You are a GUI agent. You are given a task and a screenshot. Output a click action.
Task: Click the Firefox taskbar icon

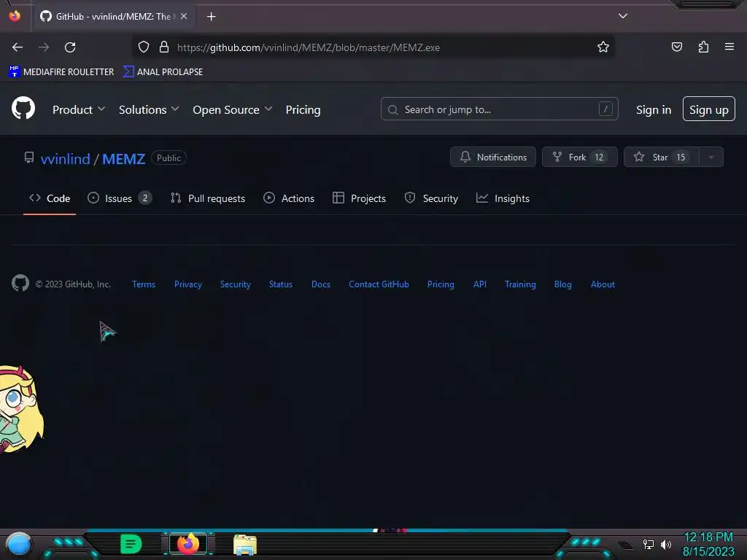tap(188, 543)
